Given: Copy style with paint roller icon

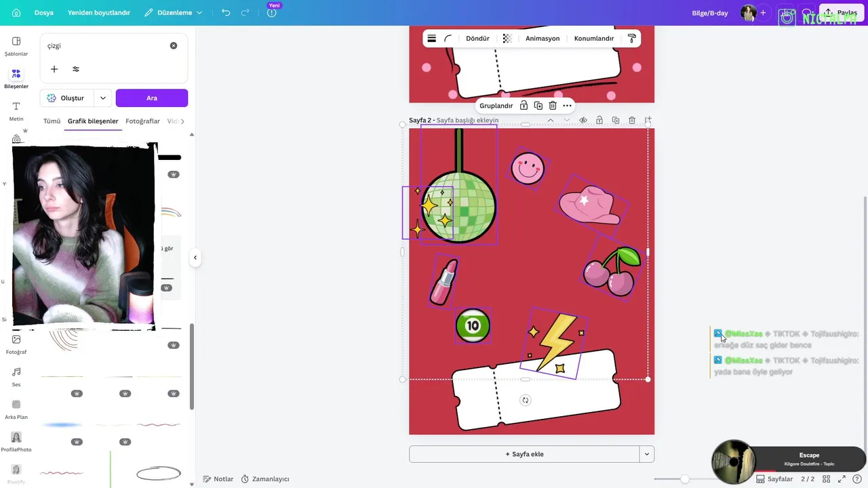Looking at the screenshot, I should (x=631, y=39).
